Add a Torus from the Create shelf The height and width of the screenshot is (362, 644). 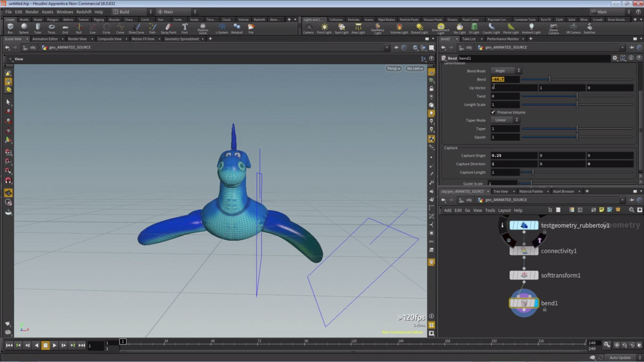click(x=51, y=28)
